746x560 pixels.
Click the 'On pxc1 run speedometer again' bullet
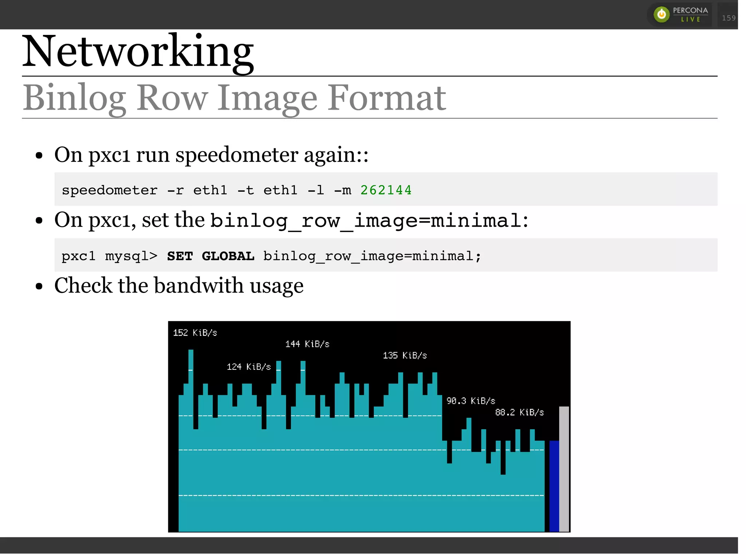tap(211, 154)
